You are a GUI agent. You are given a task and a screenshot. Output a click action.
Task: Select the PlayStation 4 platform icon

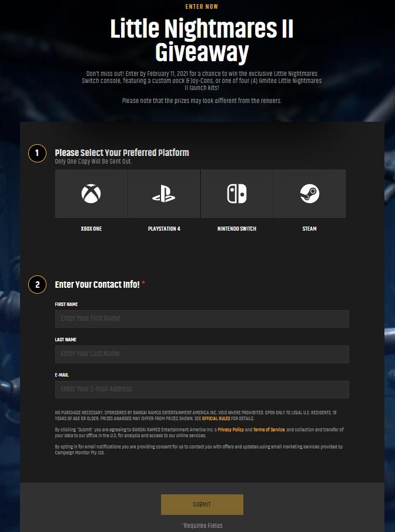(164, 194)
